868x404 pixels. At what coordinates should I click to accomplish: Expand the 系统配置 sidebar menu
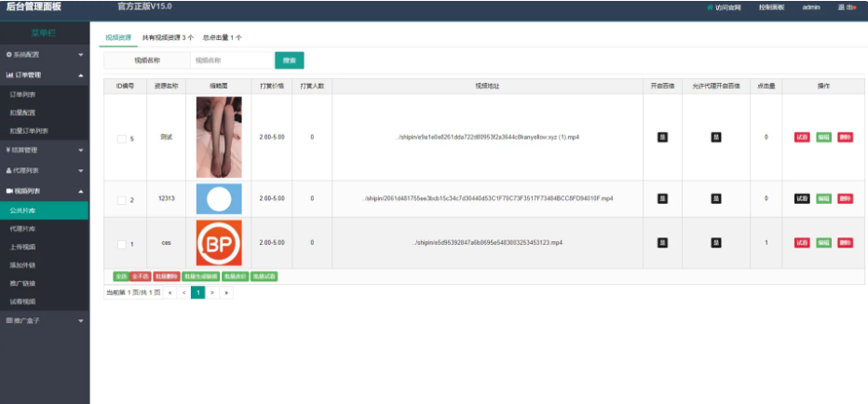[45, 55]
